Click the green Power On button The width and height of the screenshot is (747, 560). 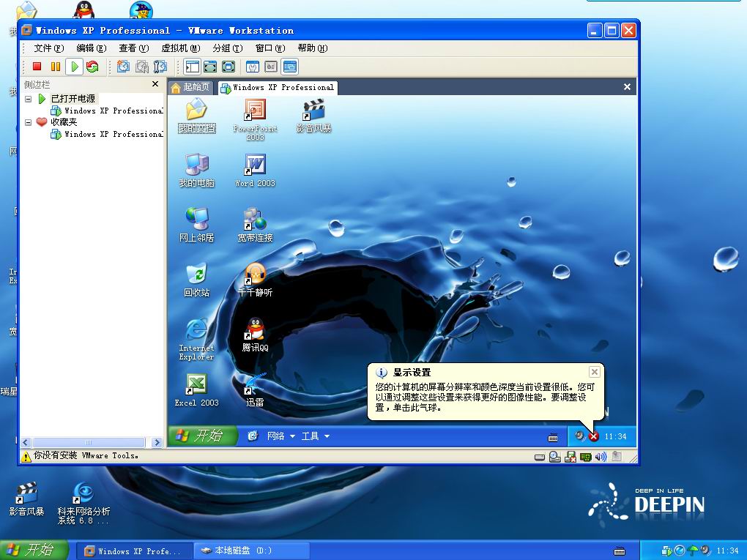[x=74, y=67]
